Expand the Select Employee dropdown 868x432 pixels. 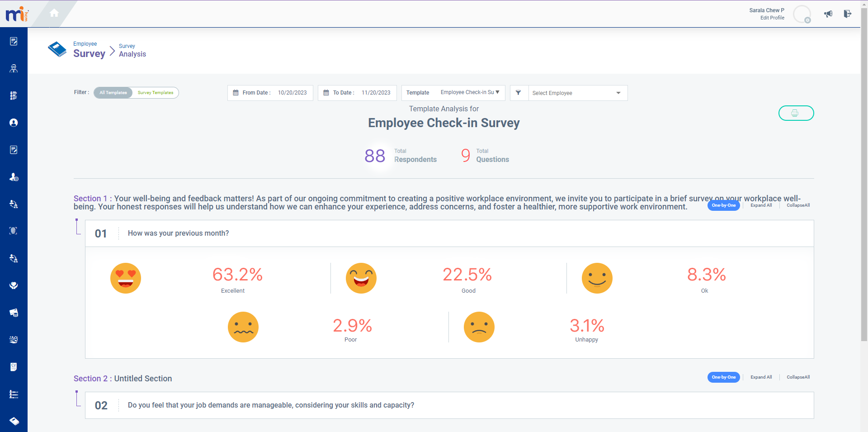tap(618, 93)
